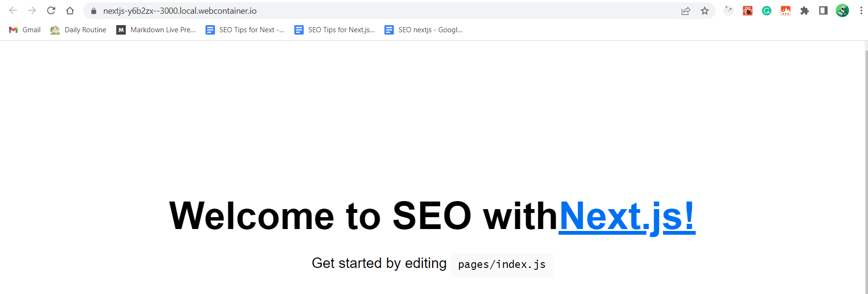The width and height of the screenshot is (868, 294).
Task: Open the Grammarly extension
Action: (x=766, y=10)
